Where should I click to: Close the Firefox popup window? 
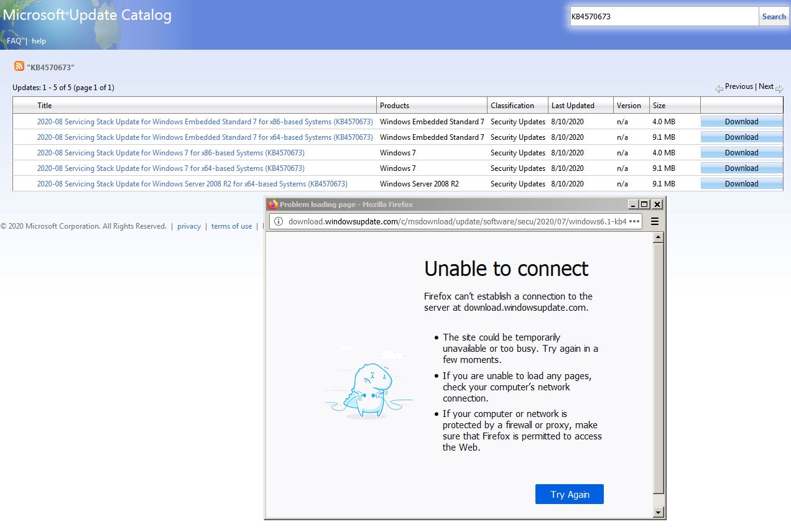[657, 204]
